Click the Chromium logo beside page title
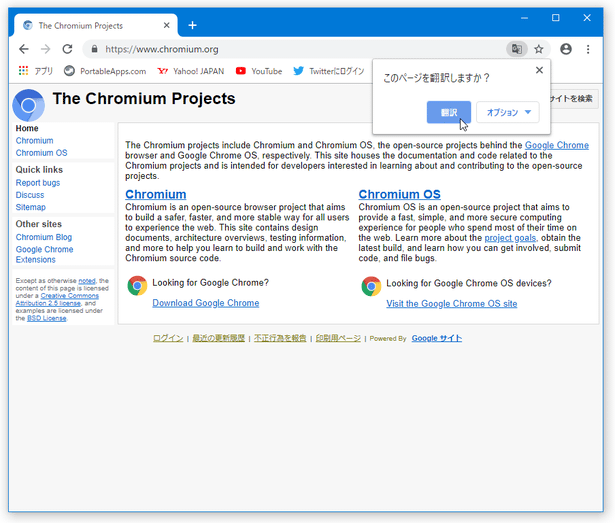 click(28, 105)
